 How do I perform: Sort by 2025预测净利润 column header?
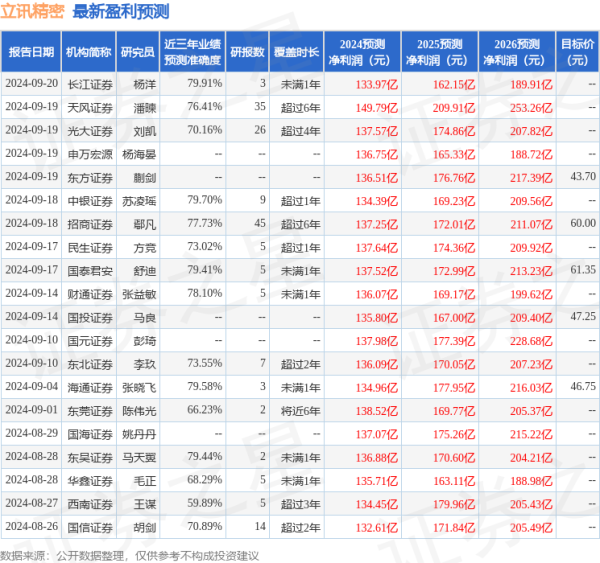click(x=435, y=52)
